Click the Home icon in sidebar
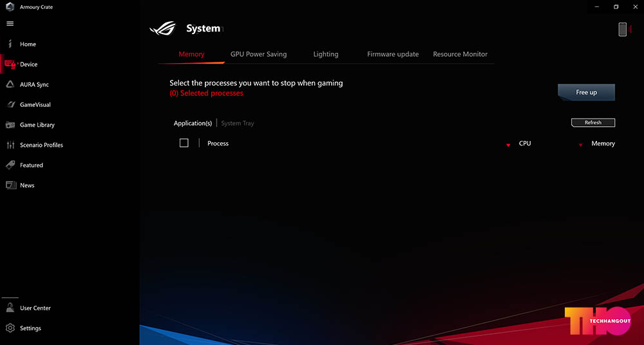 pyautogui.click(x=10, y=44)
